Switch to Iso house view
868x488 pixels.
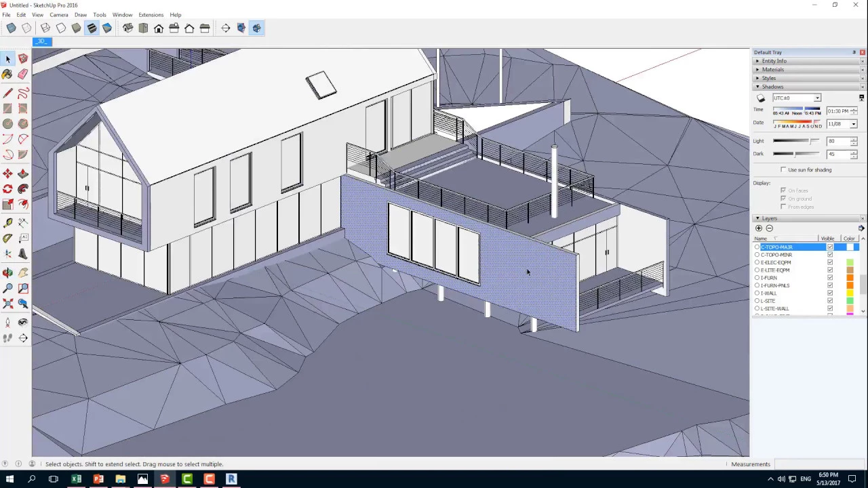pyautogui.click(x=127, y=28)
